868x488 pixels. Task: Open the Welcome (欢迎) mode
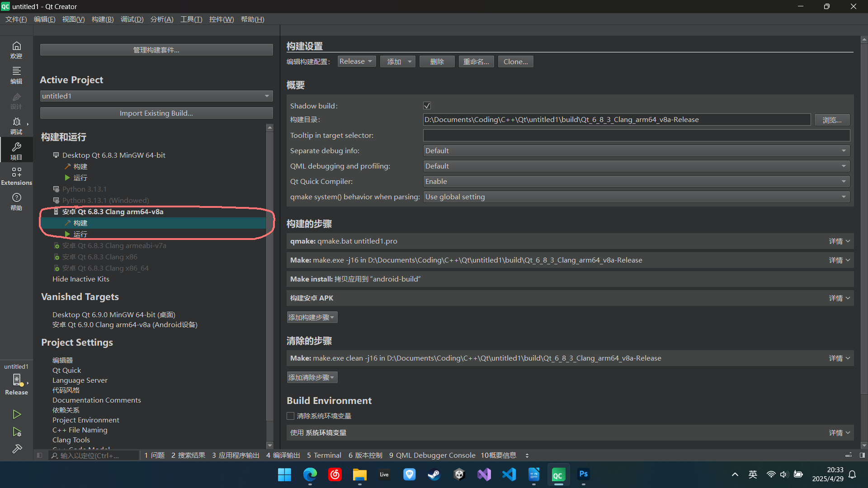click(x=16, y=50)
